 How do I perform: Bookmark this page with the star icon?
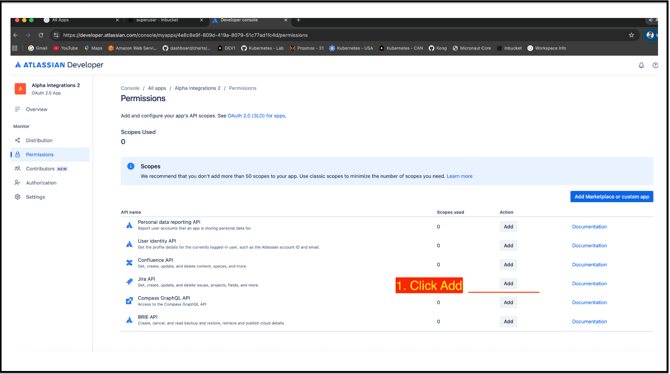(x=631, y=35)
